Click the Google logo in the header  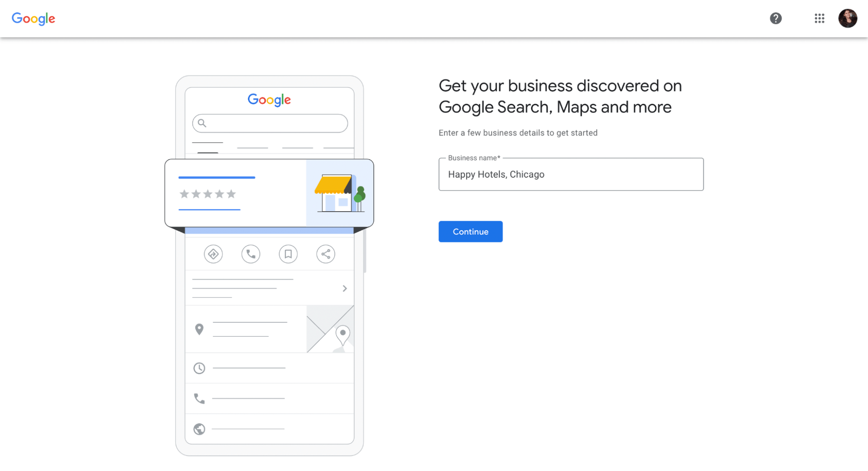click(33, 18)
